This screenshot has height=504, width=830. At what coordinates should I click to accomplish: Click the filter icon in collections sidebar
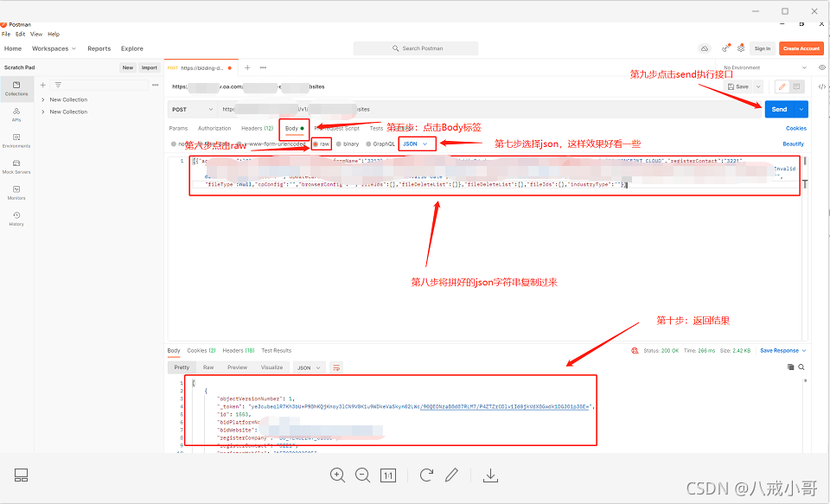point(58,85)
